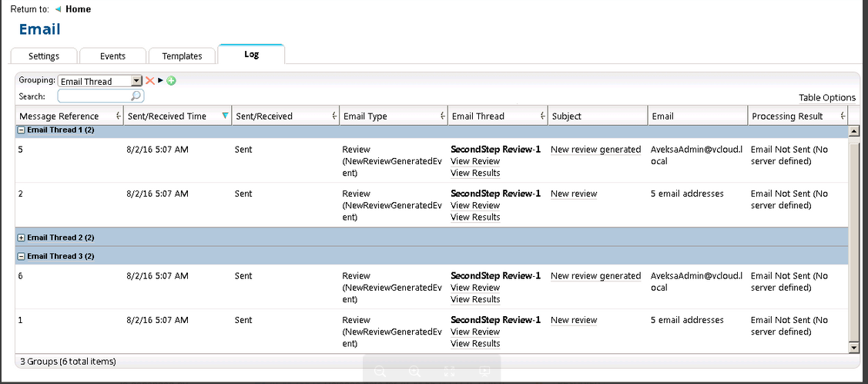This screenshot has height=384, width=868.
Task: Remove grouping with the red X icon
Action: [150, 80]
